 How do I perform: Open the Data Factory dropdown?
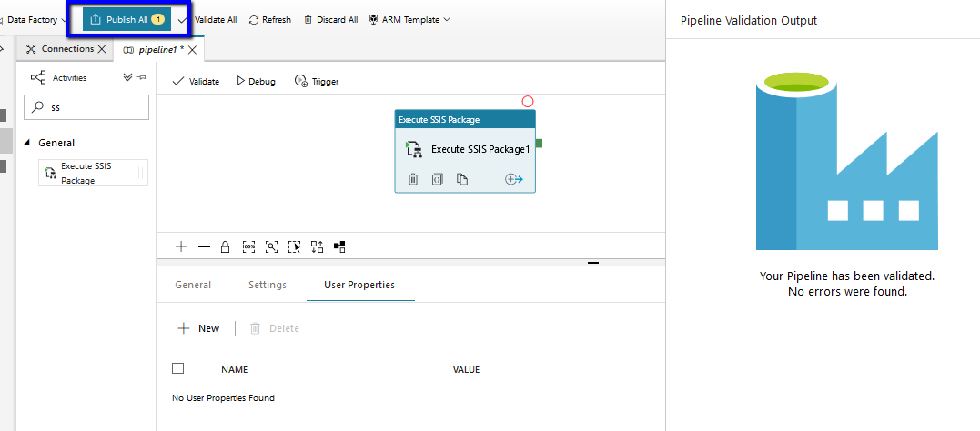point(35,19)
